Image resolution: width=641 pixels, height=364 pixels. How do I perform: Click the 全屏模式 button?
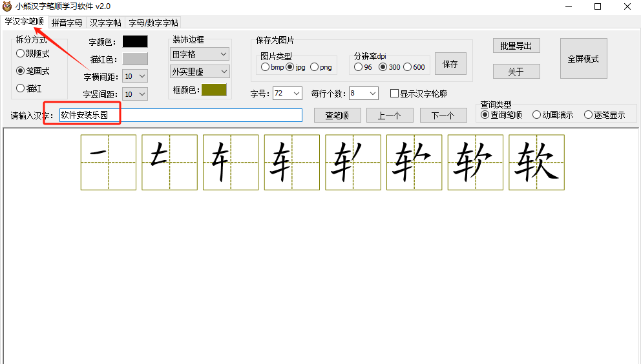[583, 59]
